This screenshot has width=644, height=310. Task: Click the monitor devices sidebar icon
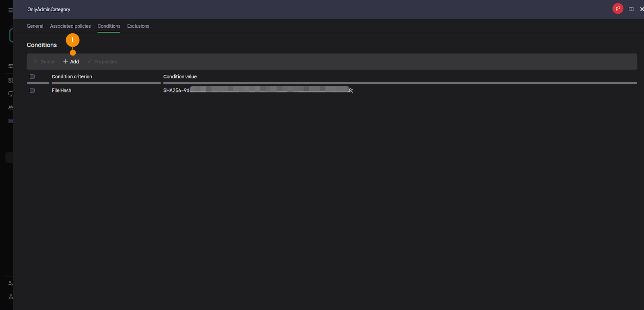coord(10,94)
